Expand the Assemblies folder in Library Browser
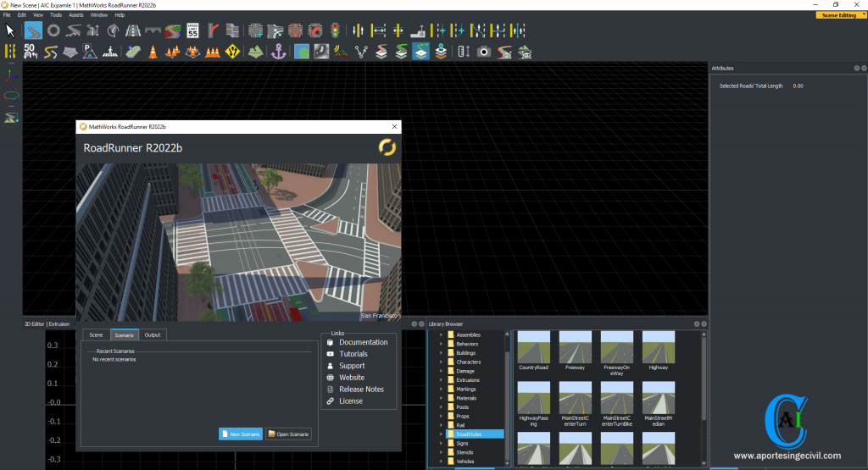This screenshot has width=868, height=470. 441,335
